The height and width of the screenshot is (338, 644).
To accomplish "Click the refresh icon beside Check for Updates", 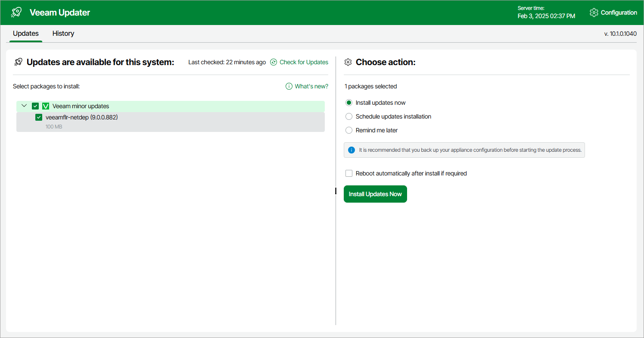I will [x=274, y=62].
